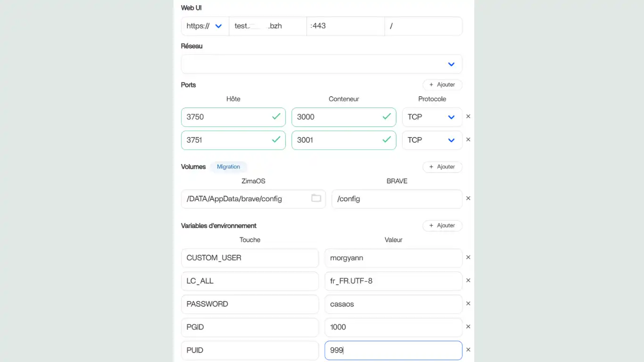Remove the PGID environment variable row
644x362 pixels.
(x=468, y=327)
